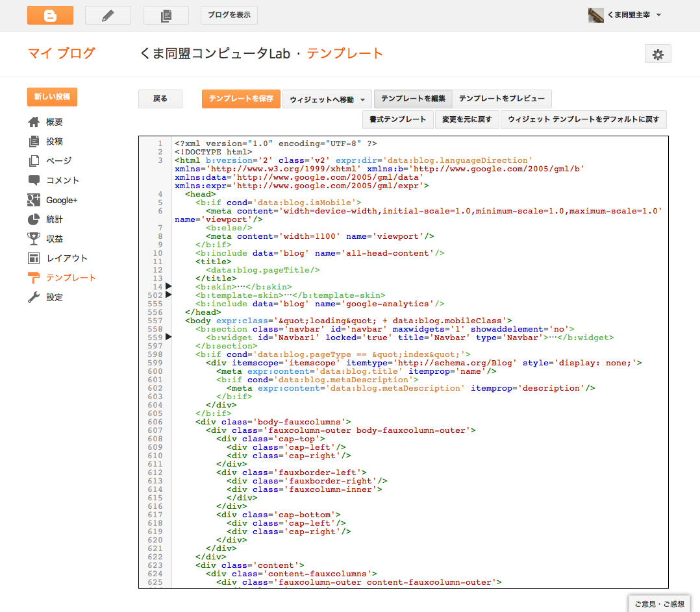Screen dimensions: 700x612
Task: Go to 概要 overview page
Action: coord(55,122)
